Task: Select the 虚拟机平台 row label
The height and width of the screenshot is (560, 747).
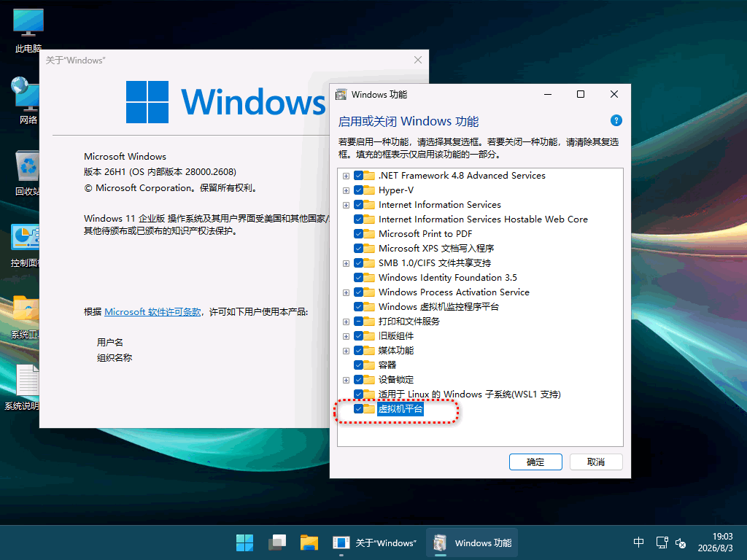Action: pos(400,408)
